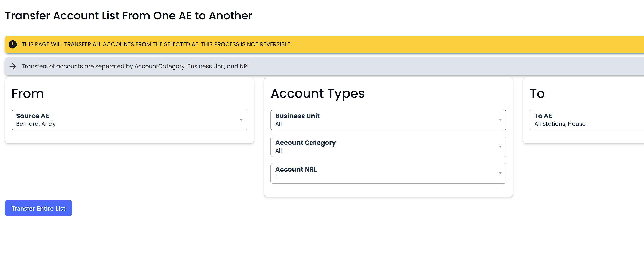Open the Account NRL dropdown

tap(388, 173)
